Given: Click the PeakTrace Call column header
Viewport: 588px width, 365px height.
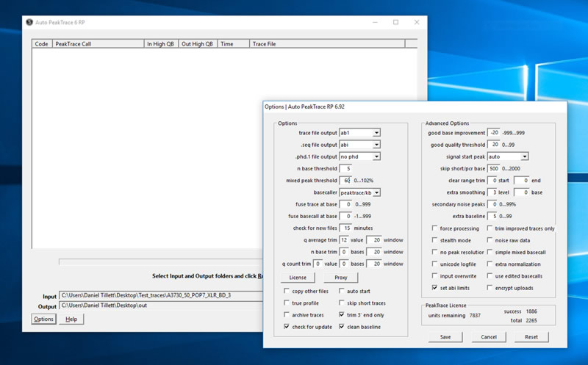Looking at the screenshot, I should [98, 44].
